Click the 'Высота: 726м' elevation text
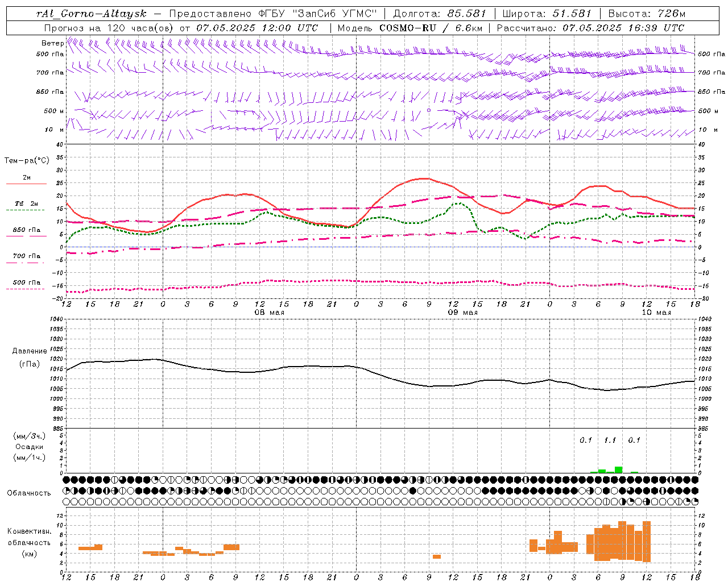Viewport: 728px width, 582px height. click(x=647, y=14)
